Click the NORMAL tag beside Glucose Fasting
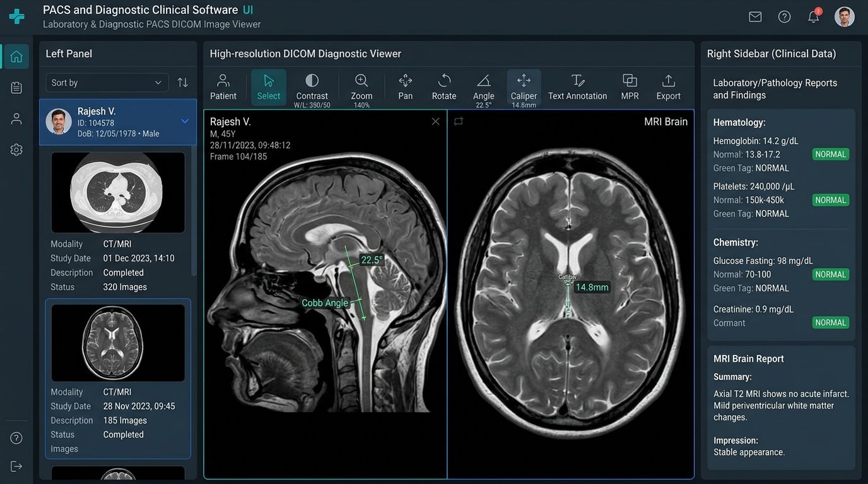868x484 pixels. pyautogui.click(x=831, y=275)
